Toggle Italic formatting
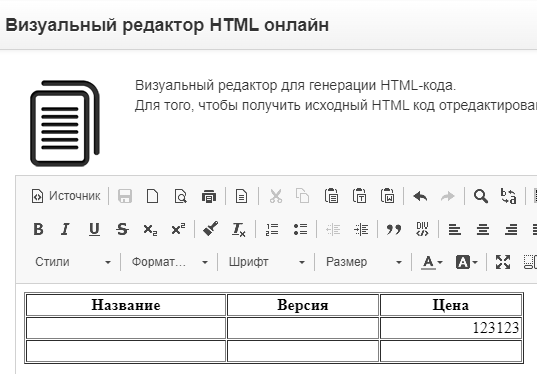This screenshot has height=374, width=537. pyautogui.click(x=65, y=229)
